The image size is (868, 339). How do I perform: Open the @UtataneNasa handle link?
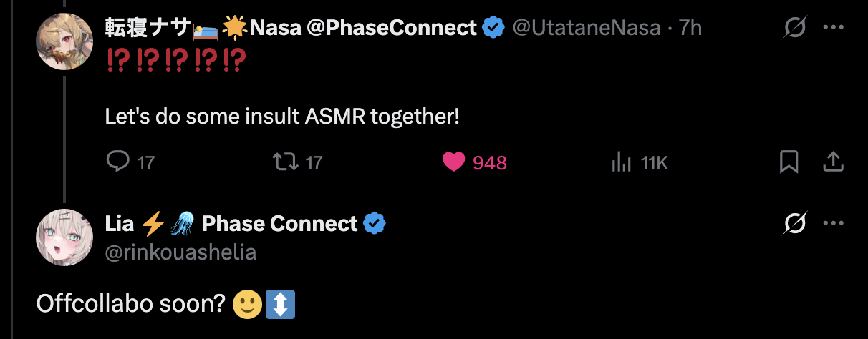point(588,28)
